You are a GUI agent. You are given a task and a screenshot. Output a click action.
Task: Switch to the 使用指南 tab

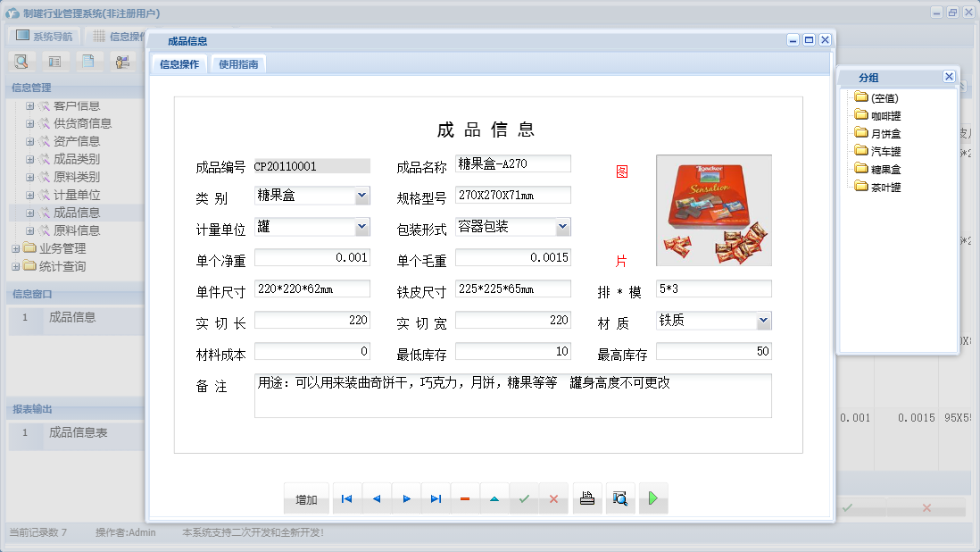[x=239, y=63]
